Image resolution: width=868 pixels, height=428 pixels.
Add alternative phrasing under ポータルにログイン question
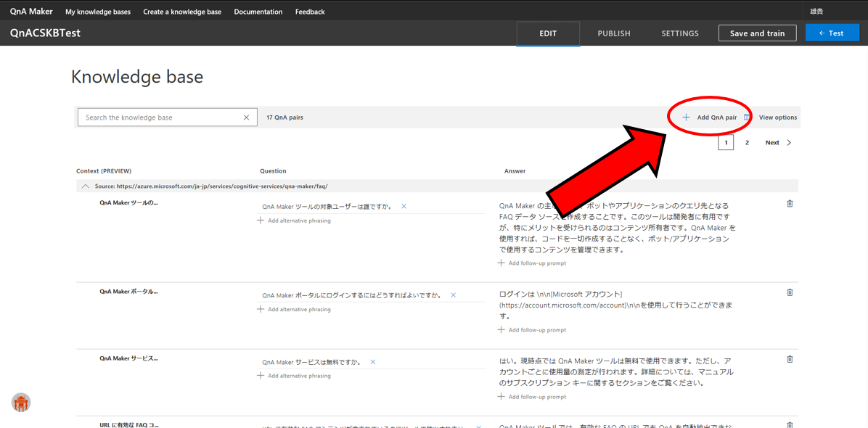pos(294,309)
